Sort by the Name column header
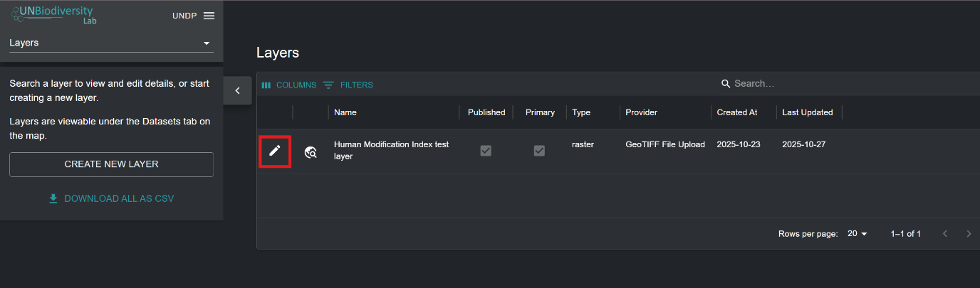The width and height of the screenshot is (980, 288). (x=345, y=112)
